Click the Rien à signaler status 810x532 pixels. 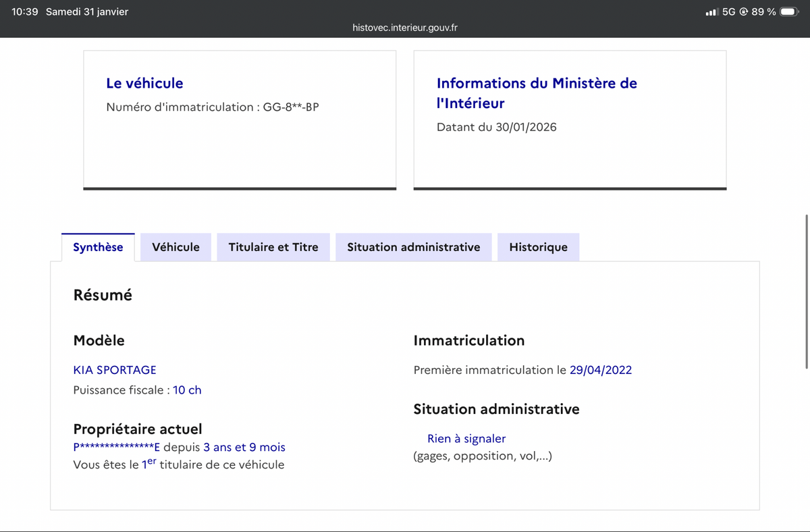tap(466, 439)
